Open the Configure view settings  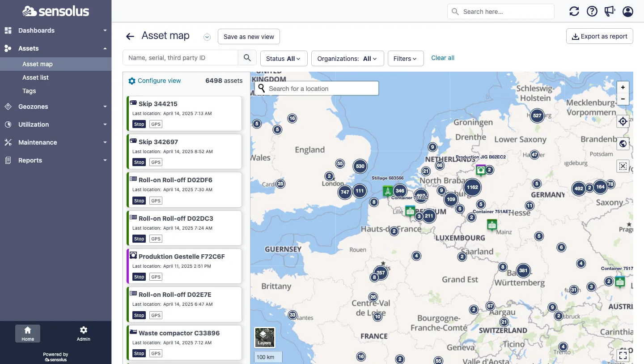pyautogui.click(x=155, y=81)
